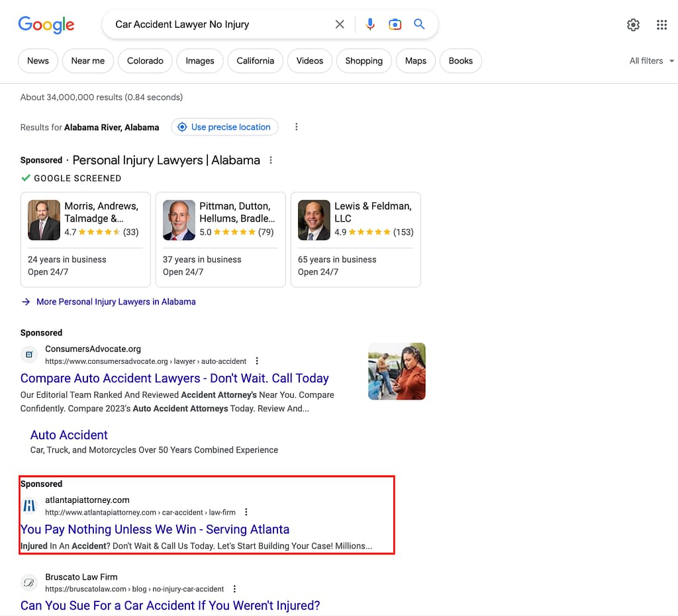The height and width of the screenshot is (616, 678).
Task: Switch to the Maps tab
Action: [x=416, y=61]
